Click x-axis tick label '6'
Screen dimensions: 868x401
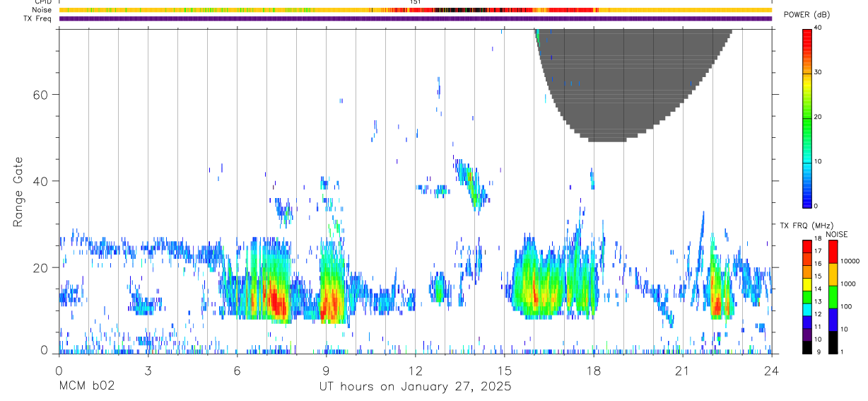[237, 371]
